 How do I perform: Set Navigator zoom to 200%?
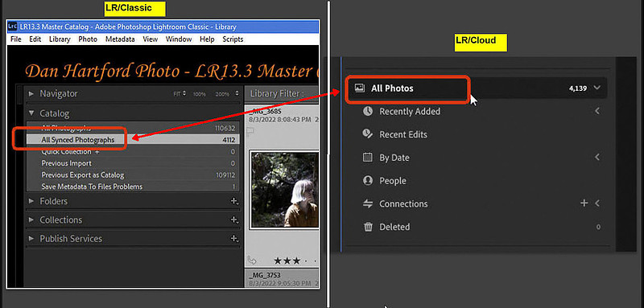[222, 94]
